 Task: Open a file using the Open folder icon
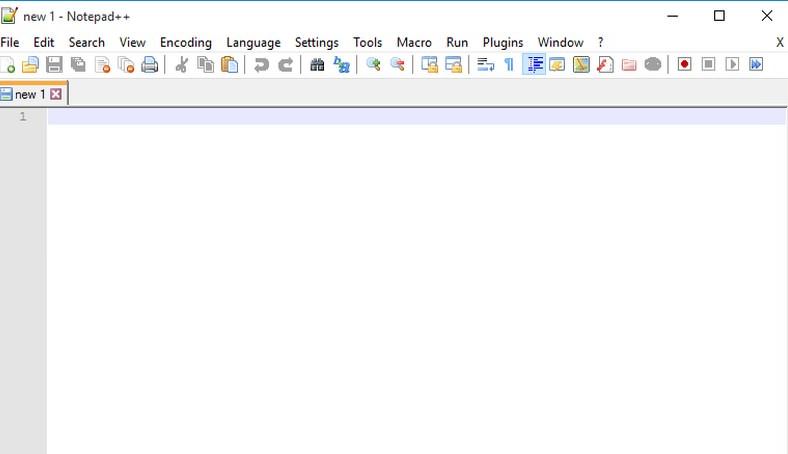tap(30, 64)
